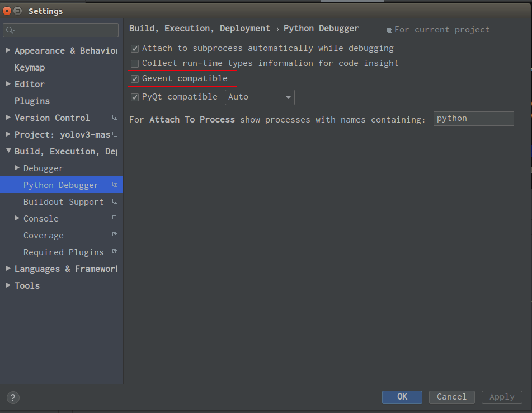532x413 pixels.
Task: Enable Collect run-time types information checkbox
Action: 135,63
